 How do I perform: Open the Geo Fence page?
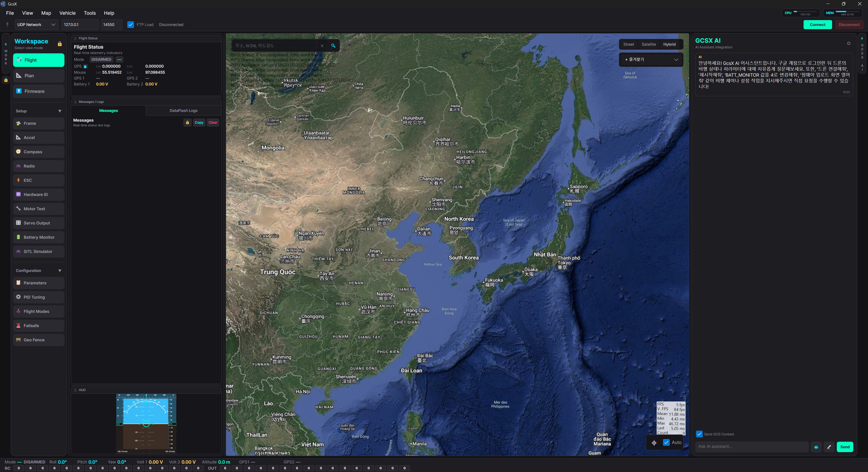(39, 340)
